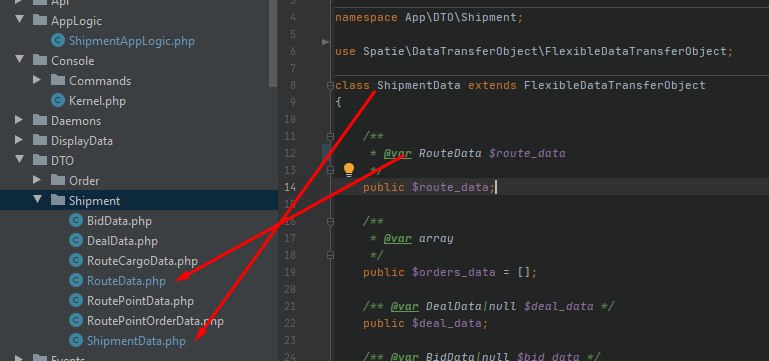Click the Shipment folder icon
The image size is (769, 361).
click(x=58, y=200)
